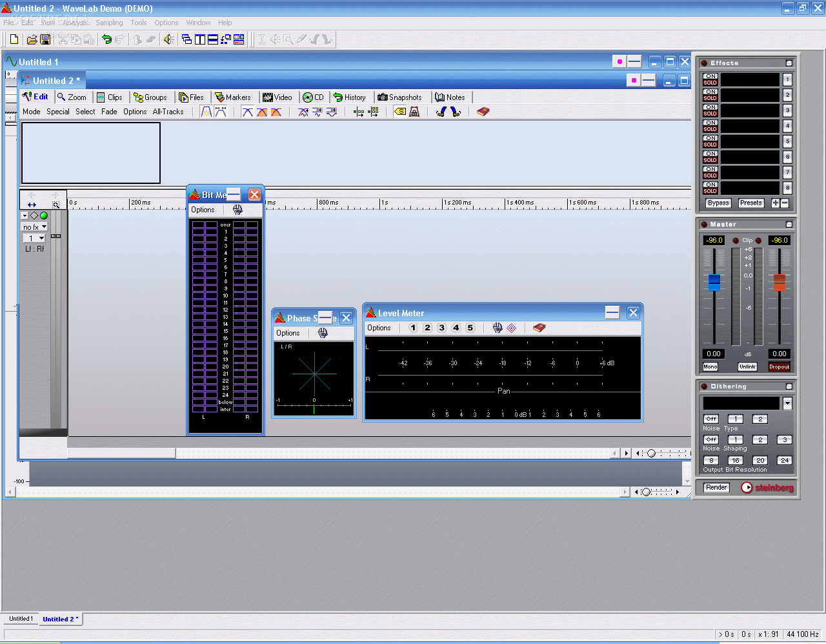826x644 pixels.
Task: Click the globe icon in Phase Scope window
Action: [x=323, y=333]
